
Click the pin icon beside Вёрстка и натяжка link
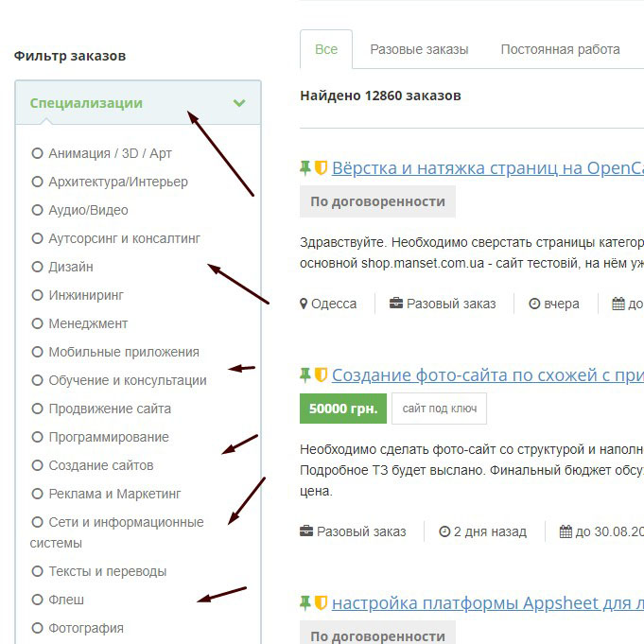305,168
